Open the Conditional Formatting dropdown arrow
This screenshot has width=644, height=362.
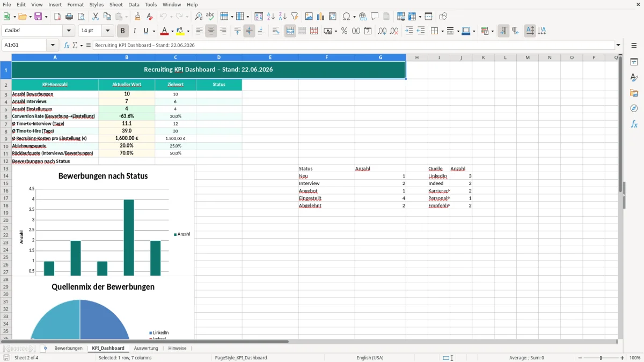(x=492, y=31)
